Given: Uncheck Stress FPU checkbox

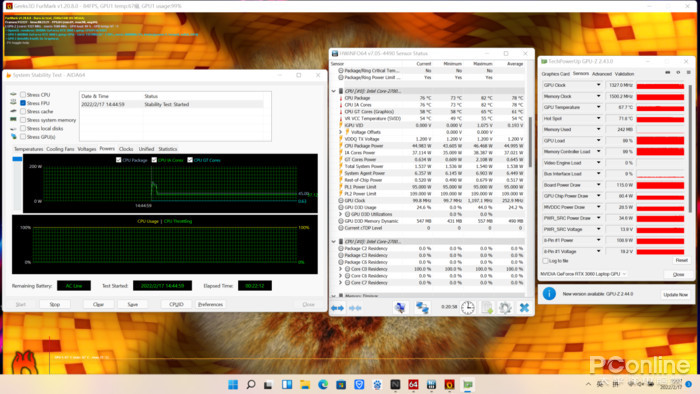Looking at the screenshot, I should point(23,103).
